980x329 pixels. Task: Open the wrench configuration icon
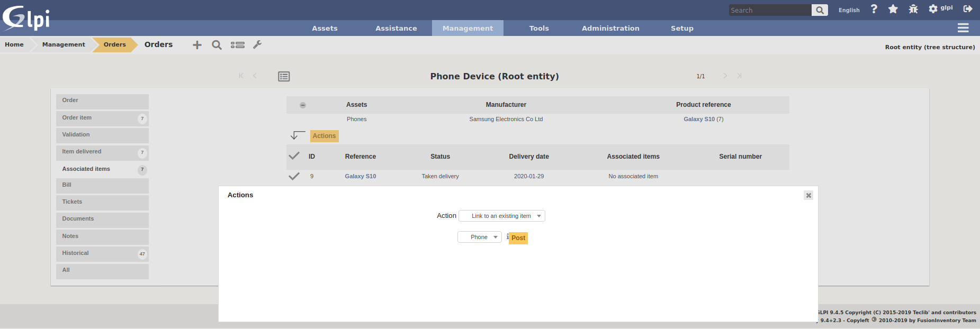point(257,45)
